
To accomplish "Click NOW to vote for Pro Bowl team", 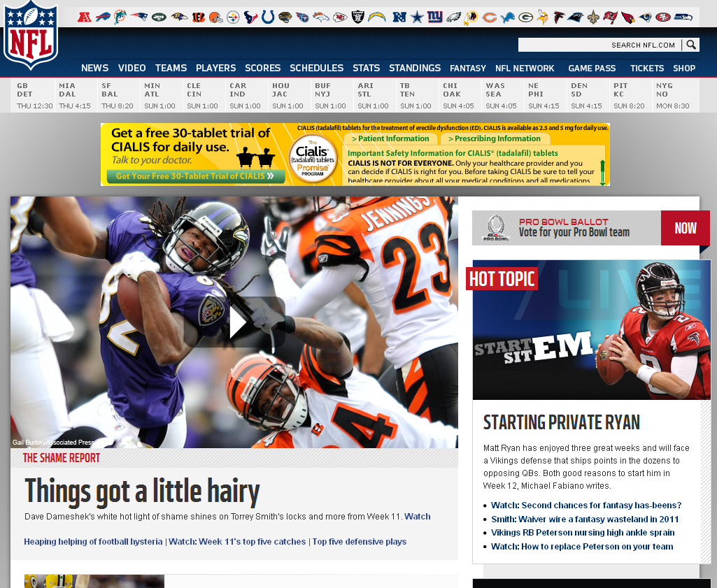I will [685, 228].
